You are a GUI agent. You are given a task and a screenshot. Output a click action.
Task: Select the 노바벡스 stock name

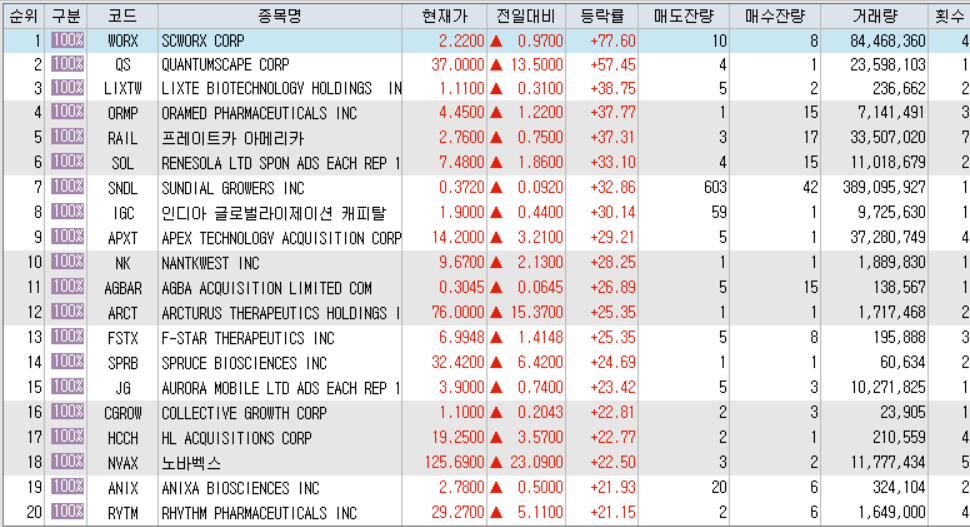191,463
